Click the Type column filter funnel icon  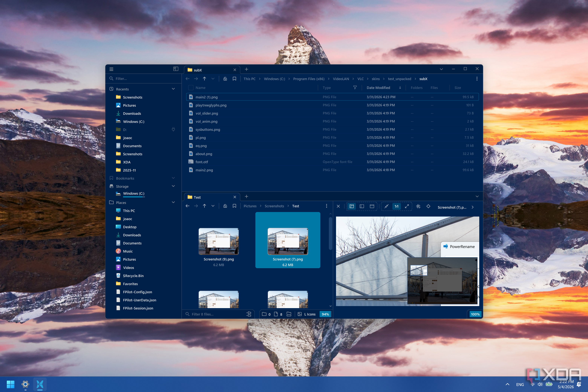pos(355,87)
